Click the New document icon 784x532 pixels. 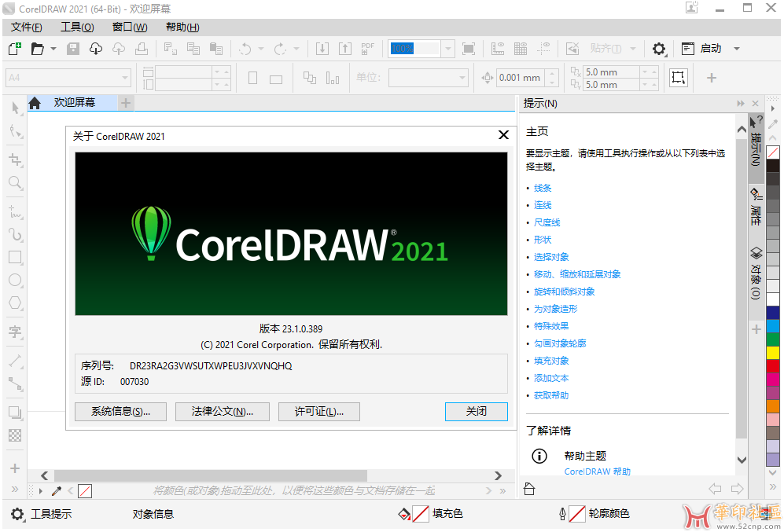coord(15,49)
